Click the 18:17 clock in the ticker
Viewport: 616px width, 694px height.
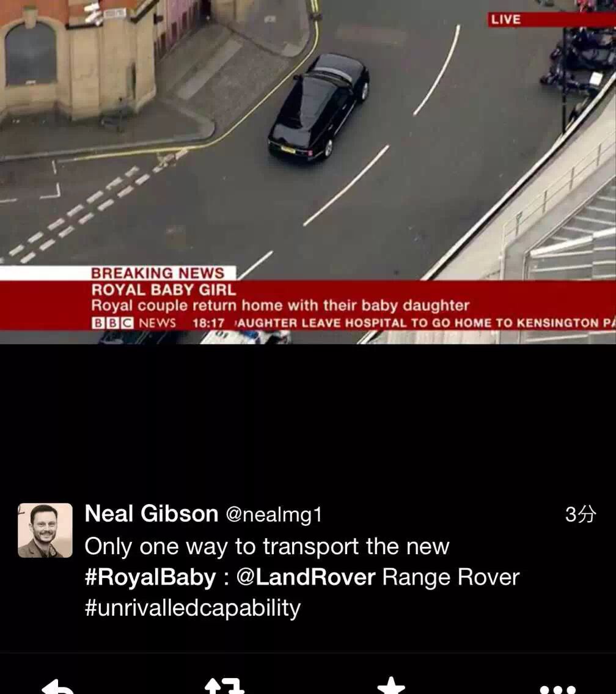point(208,323)
